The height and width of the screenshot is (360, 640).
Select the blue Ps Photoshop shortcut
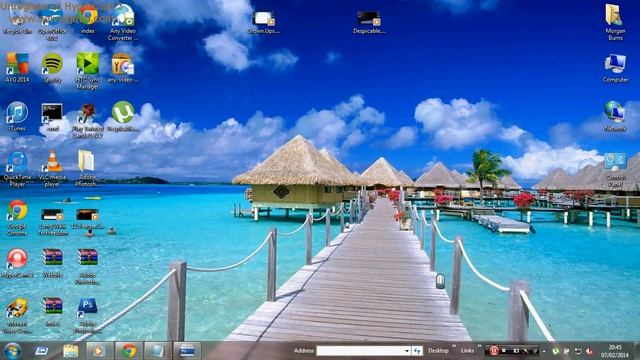[x=87, y=316]
